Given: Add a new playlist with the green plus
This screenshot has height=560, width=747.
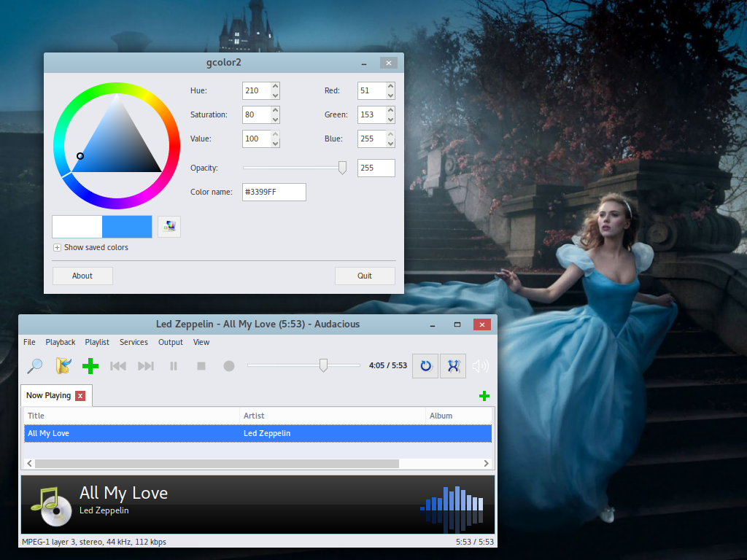Looking at the screenshot, I should [x=484, y=396].
